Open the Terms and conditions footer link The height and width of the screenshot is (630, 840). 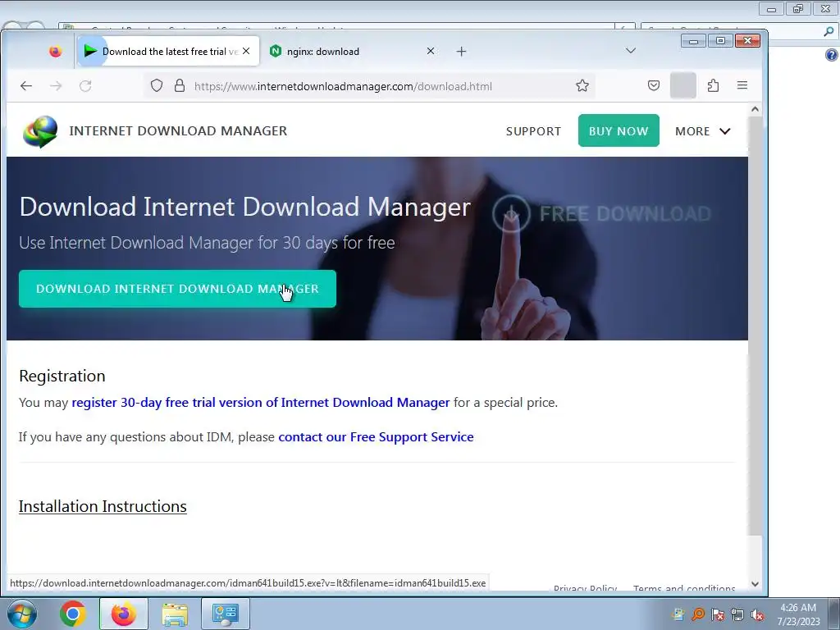(683, 588)
